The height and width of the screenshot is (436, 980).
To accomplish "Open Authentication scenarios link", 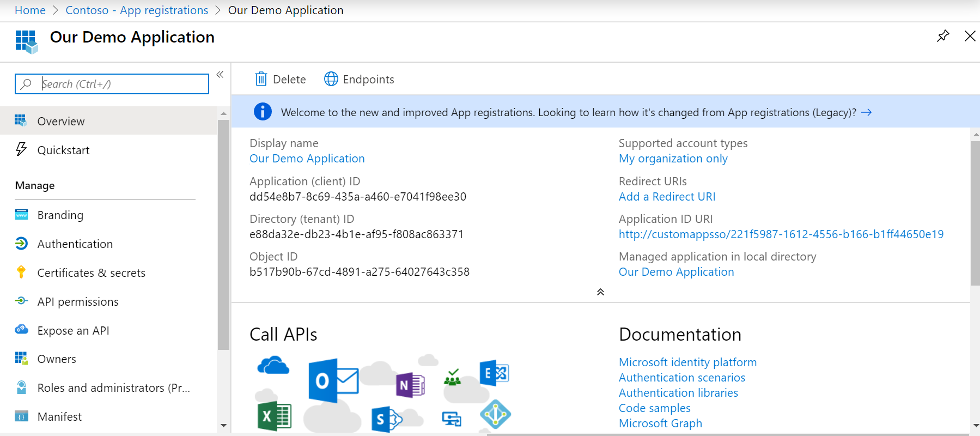I will pyautogui.click(x=682, y=378).
